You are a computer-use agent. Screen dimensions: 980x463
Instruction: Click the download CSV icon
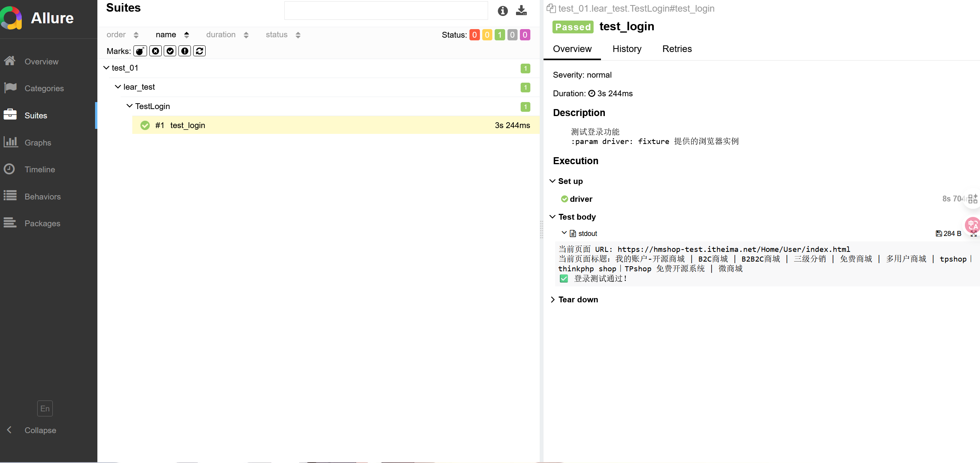coord(521,10)
